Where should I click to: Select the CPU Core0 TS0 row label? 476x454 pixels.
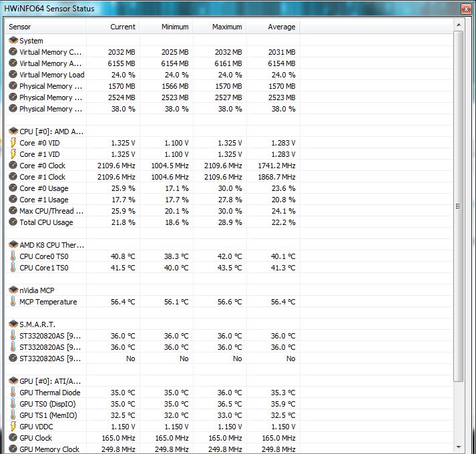[44, 256]
